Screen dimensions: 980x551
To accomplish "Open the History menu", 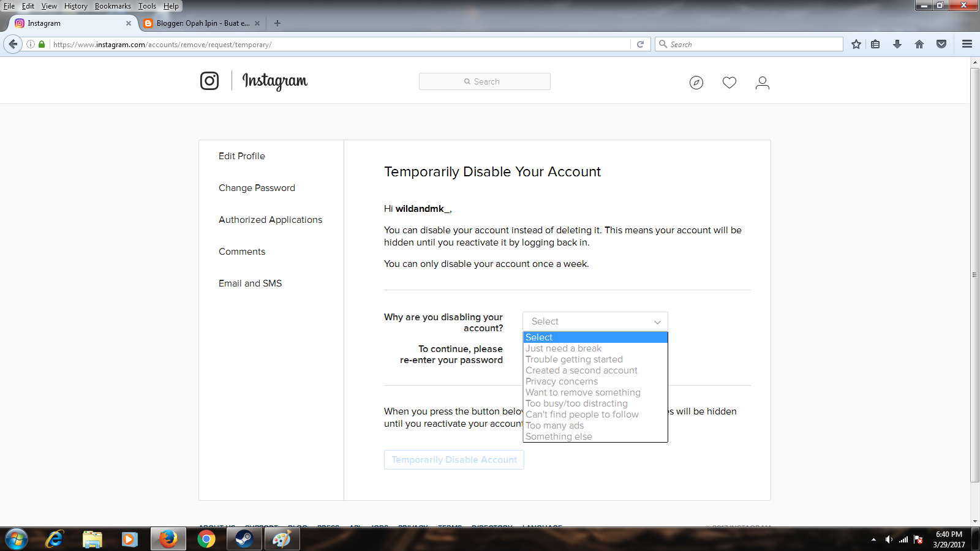I will click(76, 6).
